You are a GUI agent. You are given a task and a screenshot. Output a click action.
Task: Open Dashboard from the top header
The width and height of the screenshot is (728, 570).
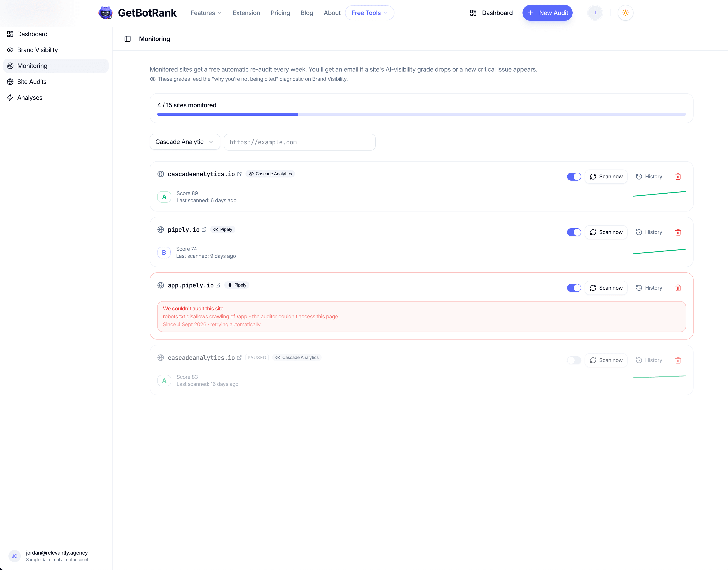tap(491, 13)
